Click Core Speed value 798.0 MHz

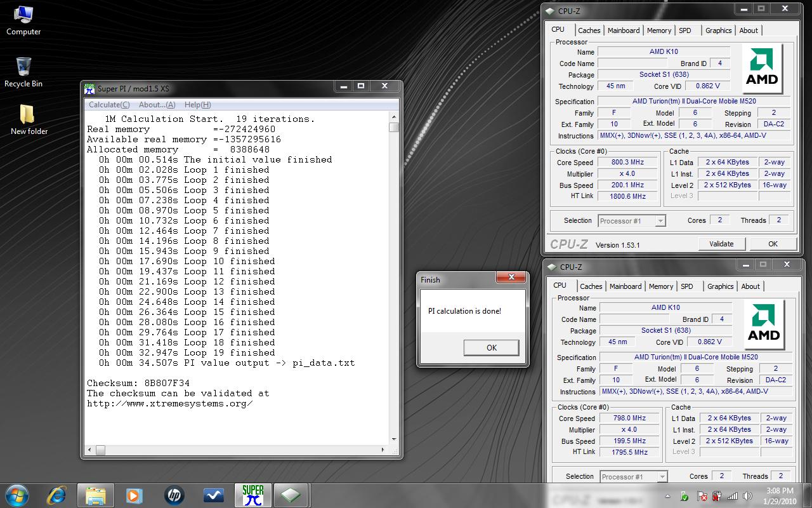click(629, 418)
